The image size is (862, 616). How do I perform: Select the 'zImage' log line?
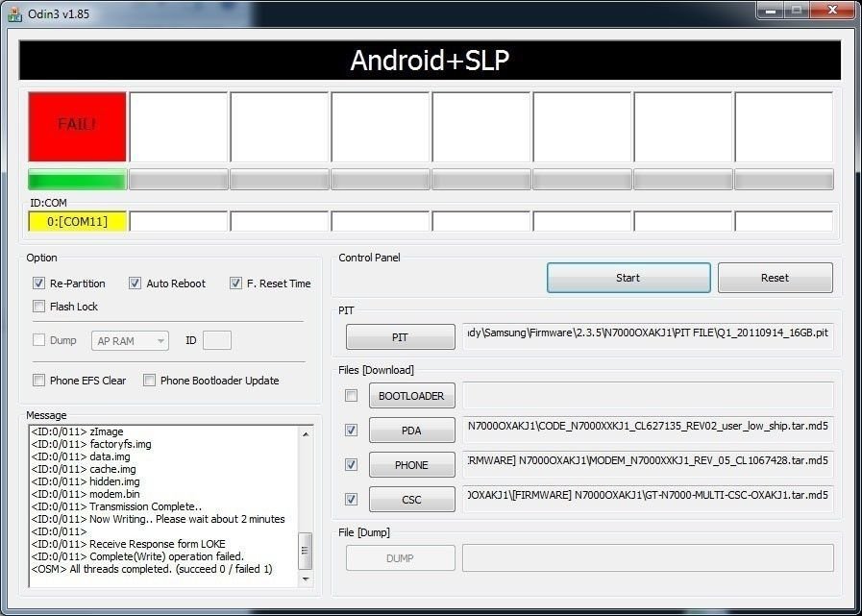(x=77, y=431)
